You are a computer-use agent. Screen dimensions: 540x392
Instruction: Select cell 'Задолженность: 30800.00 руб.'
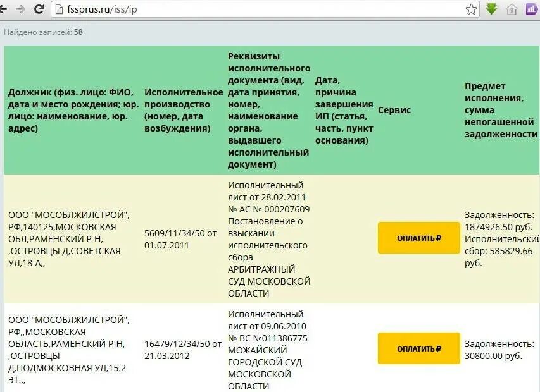point(499,350)
